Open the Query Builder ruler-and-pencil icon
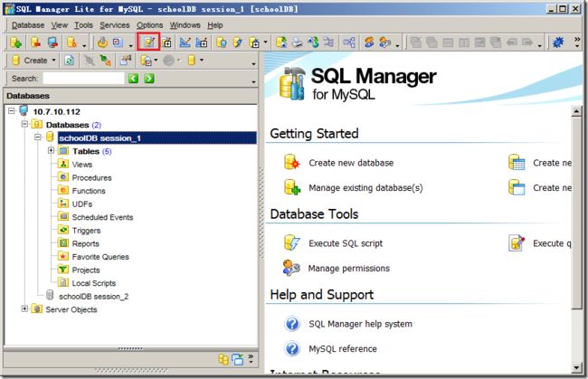 click(x=185, y=43)
